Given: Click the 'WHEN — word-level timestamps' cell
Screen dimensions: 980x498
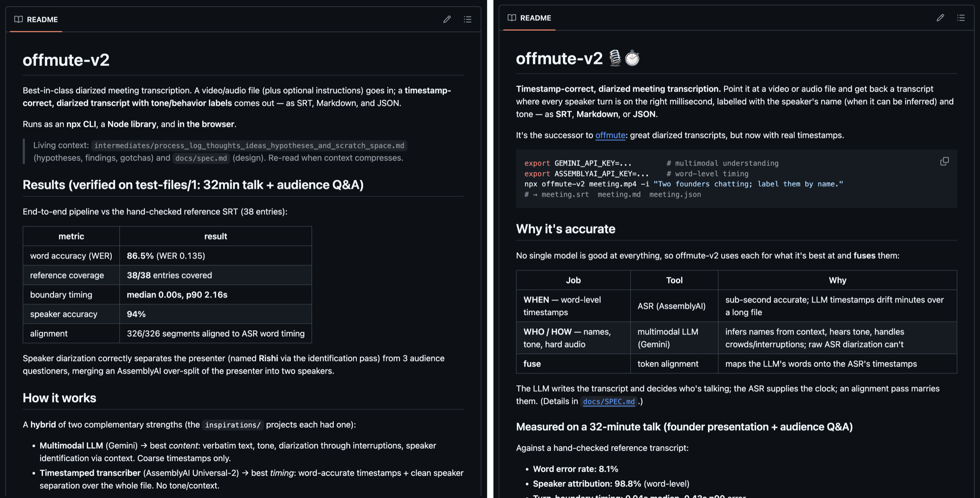Looking at the screenshot, I should point(573,306).
